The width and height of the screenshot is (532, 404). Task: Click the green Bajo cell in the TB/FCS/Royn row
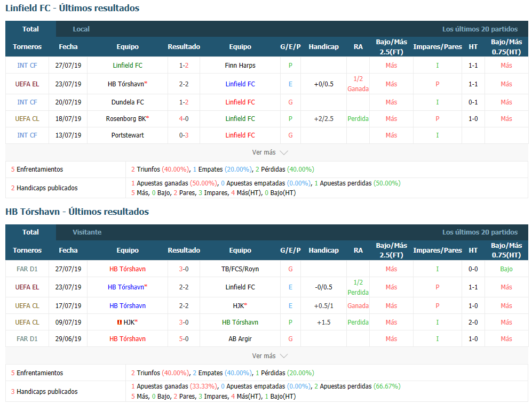coord(506,269)
